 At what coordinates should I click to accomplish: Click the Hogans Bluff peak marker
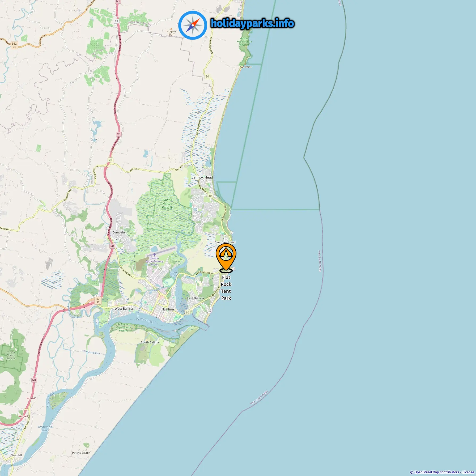171,28
